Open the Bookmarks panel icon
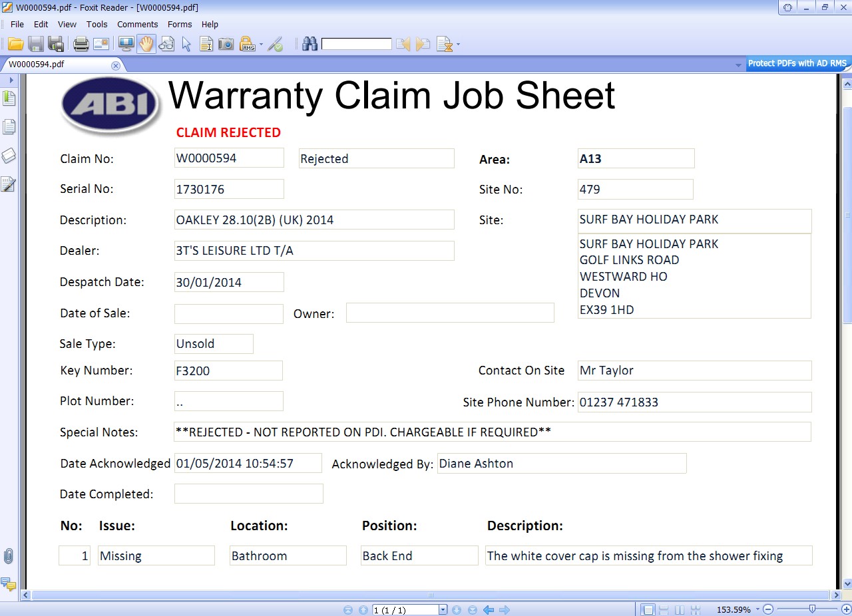 click(9, 98)
